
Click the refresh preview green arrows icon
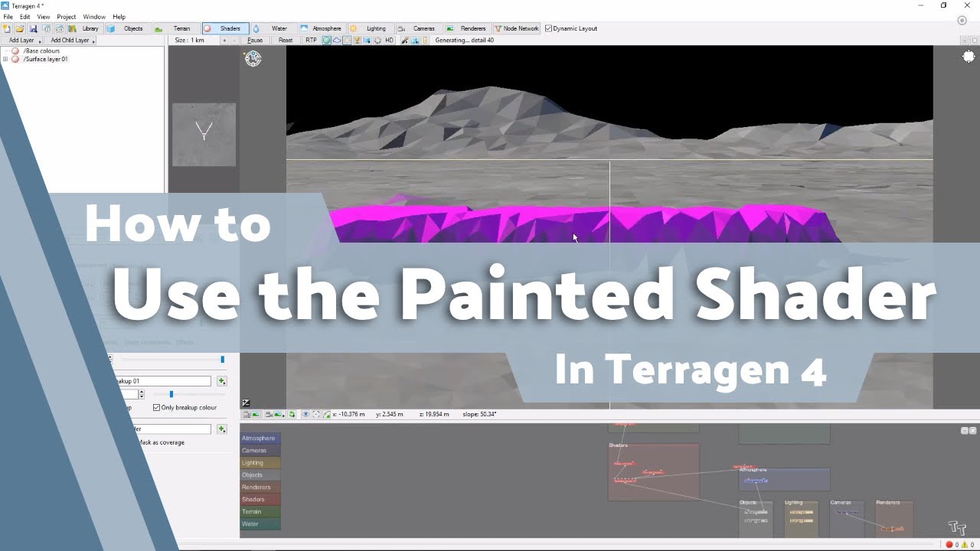pyautogui.click(x=292, y=414)
